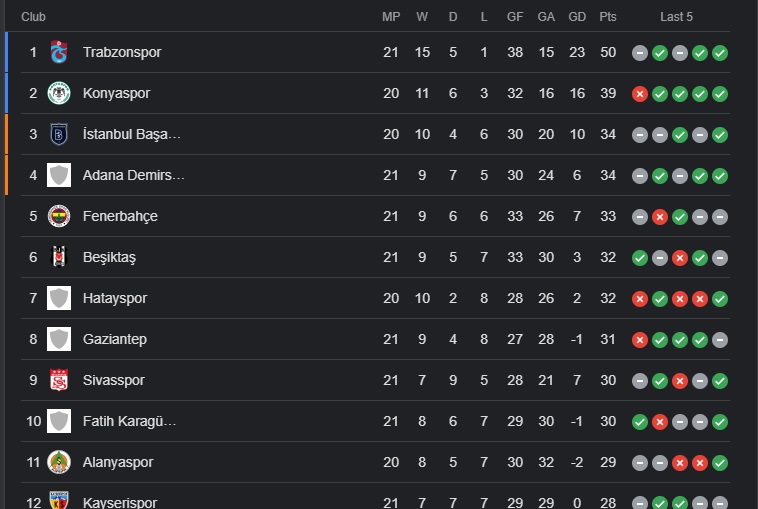This screenshot has width=758, height=509.
Task: Click the Kayserispor club logo
Action: pos(59,500)
